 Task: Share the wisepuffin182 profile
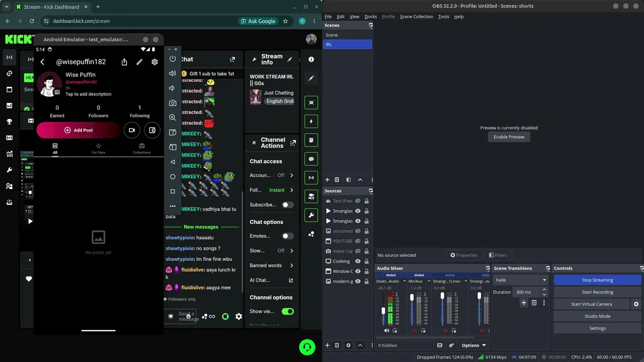pos(124,62)
